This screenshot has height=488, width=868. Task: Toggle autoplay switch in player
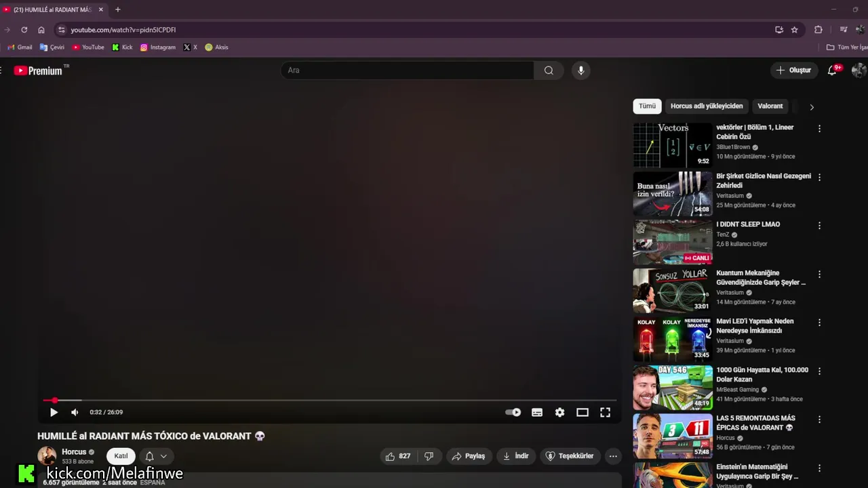[513, 412]
